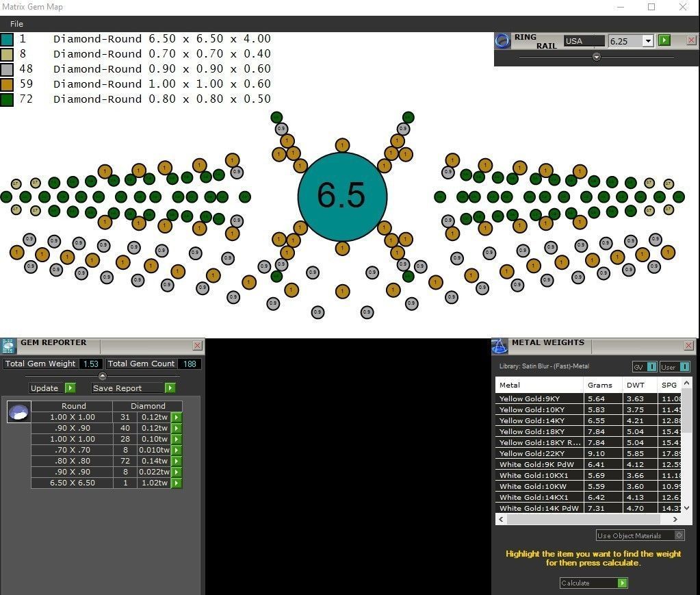Click the green arrow next to ring size
The image size is (700, 595).
[664, 40]
